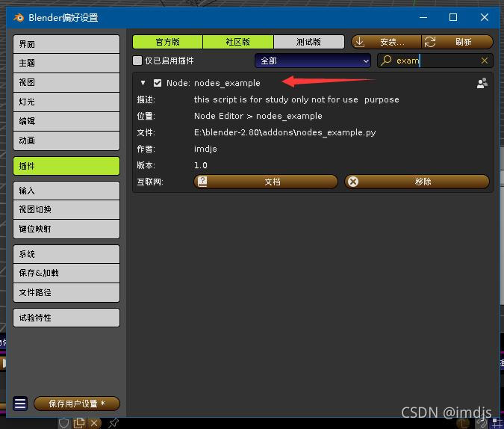Click the magnifier search icon

[x=386, y=61]
